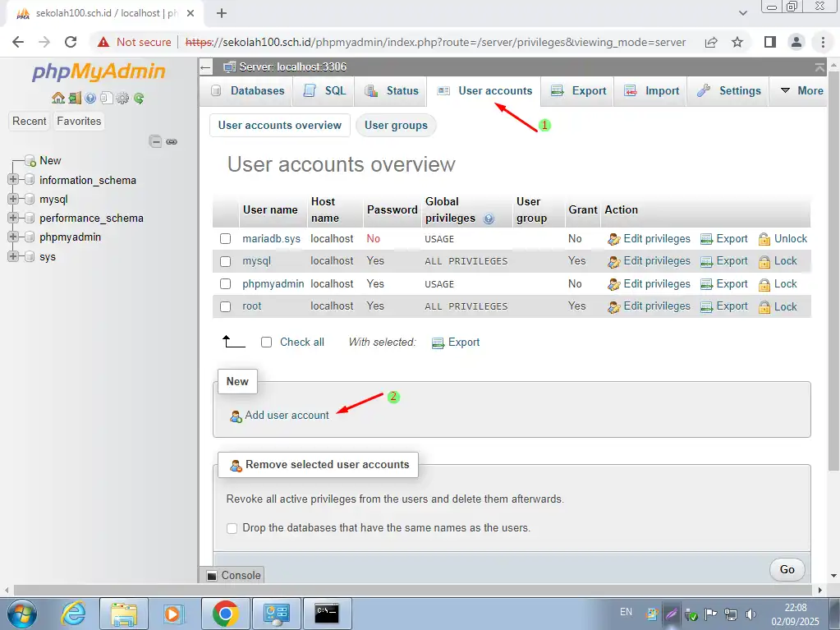This screenshot has height=630, width=840.
Task: Open navigation panel settings gear icon
Action: (x=122, y=98)
